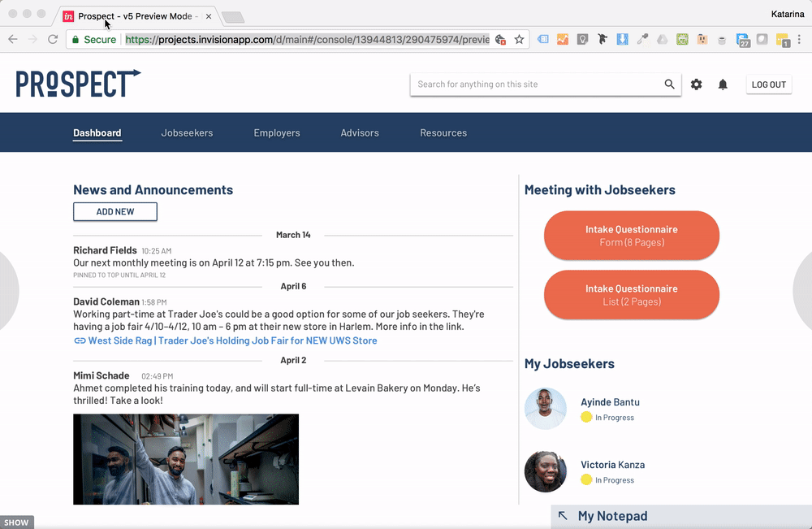Click Victoria Kanza's yellow In Progress status dot
Screen dimensions: 812x529
point(586,479)
